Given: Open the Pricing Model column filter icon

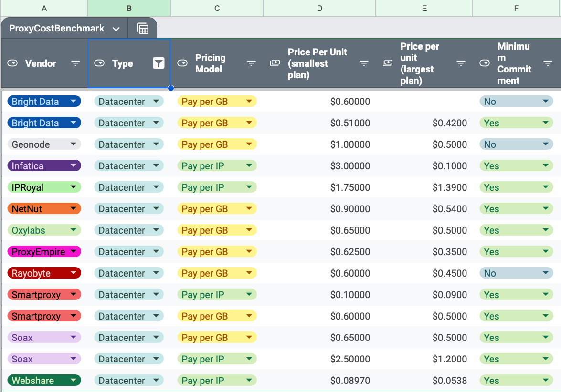Looking at the screenshot, I should pos(252,63).
